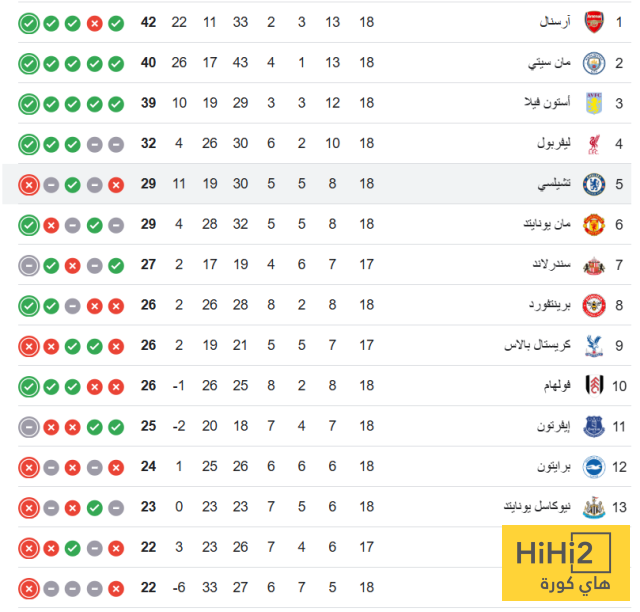The width and height of the screenshot is (640, 612).
Task: Click the Chelsea club badge
Action: [x=594, y=184]
